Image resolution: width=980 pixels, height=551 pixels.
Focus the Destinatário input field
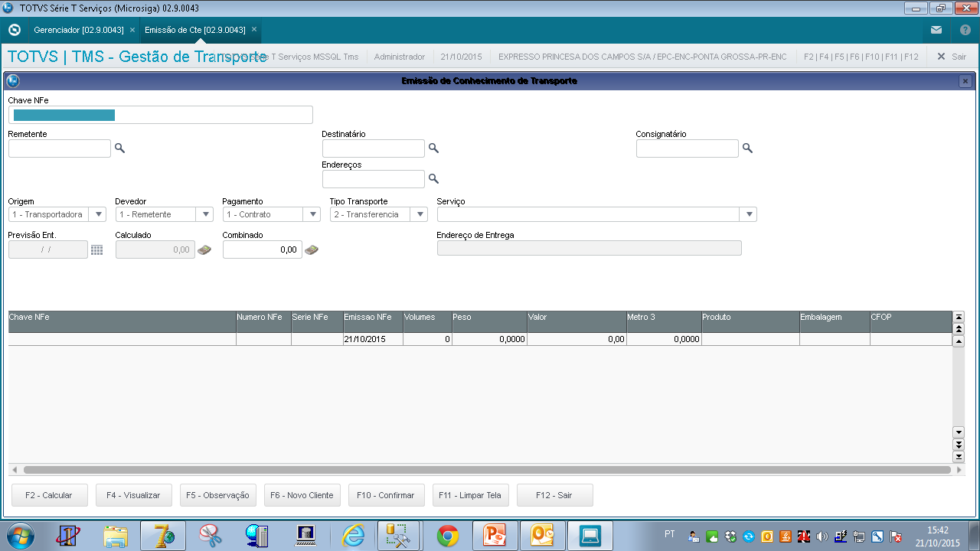(374, 148)
